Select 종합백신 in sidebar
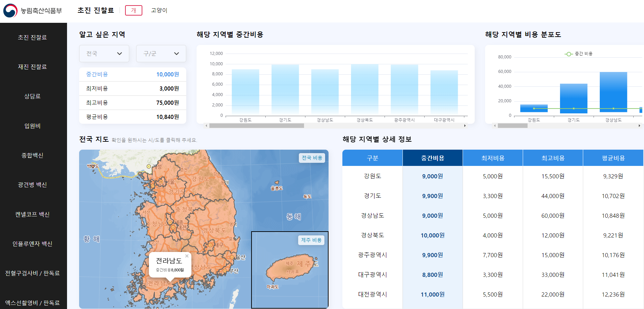The height and width of the screenshot is (309, 644). [x=32, y=155]
